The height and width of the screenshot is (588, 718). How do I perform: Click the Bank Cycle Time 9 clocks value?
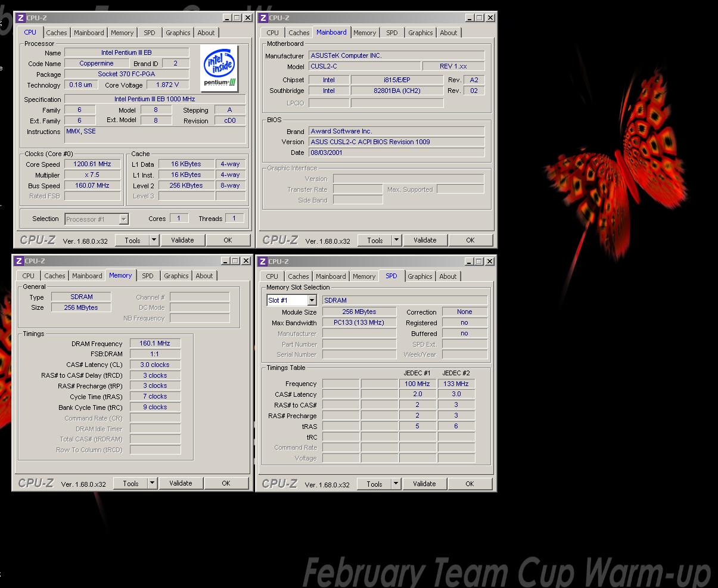pyautogui.click(x=155, y=407)
